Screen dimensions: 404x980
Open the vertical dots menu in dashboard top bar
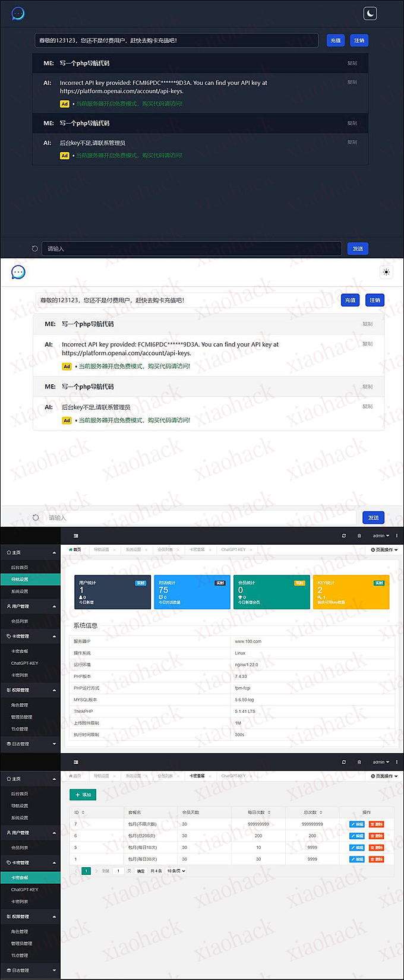point(397,536)
